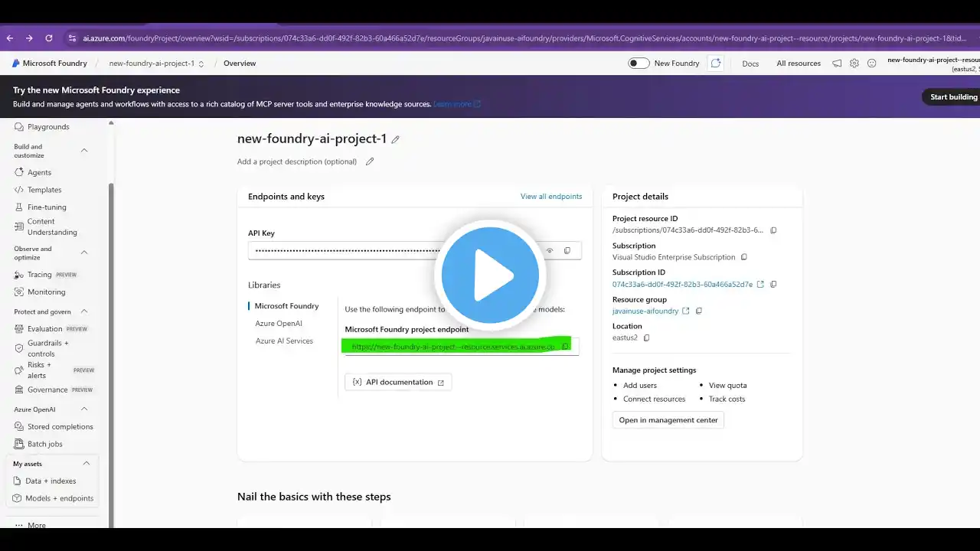980x551 pixels.
Task: Toggle the New Foundry switch
Action: click(x=639, y=64)
